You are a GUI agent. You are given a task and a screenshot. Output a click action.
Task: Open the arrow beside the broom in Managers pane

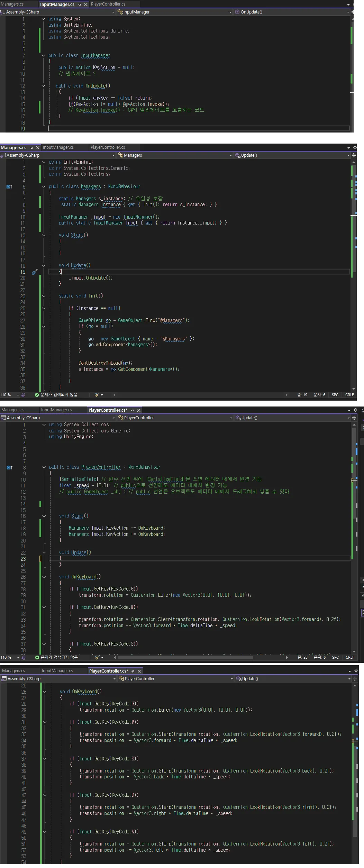[102, 395]
